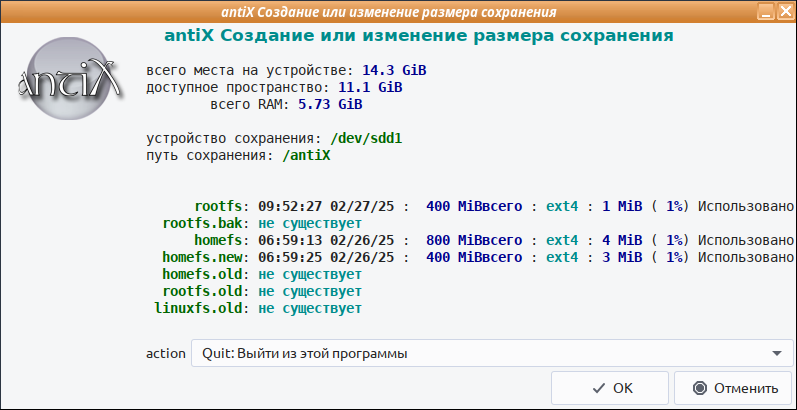Click the green heading 'antiX Создание или изменение размера сохранения'
797x410 pixels.
(419, 36)
